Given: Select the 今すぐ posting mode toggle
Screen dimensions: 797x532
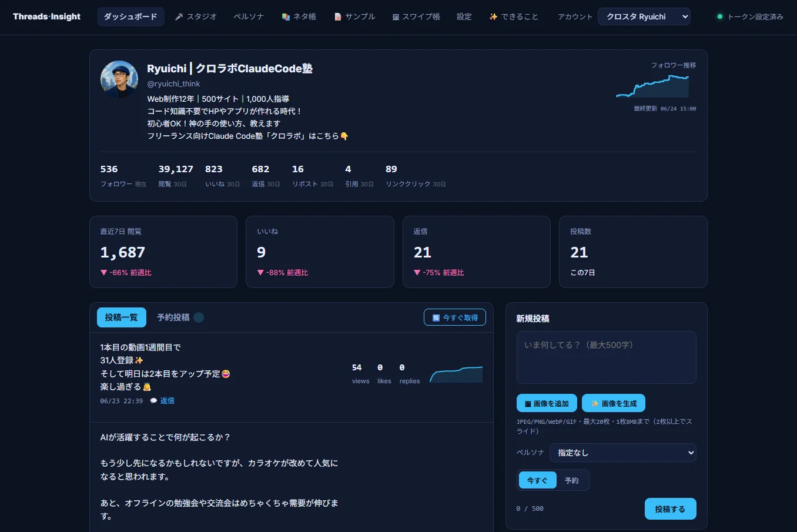Looking at the screenshot, I should 537,480.
